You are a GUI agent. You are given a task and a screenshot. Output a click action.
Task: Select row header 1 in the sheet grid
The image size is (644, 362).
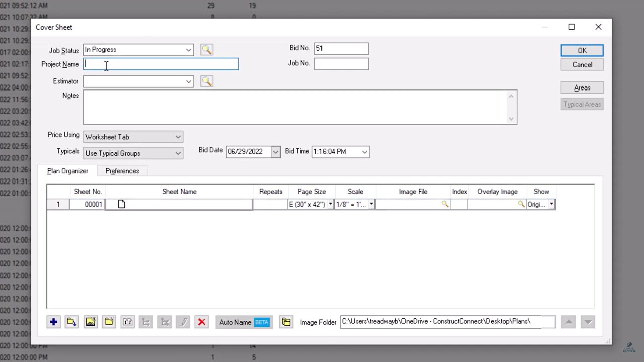pyautogui.click(x=58, y=204)
